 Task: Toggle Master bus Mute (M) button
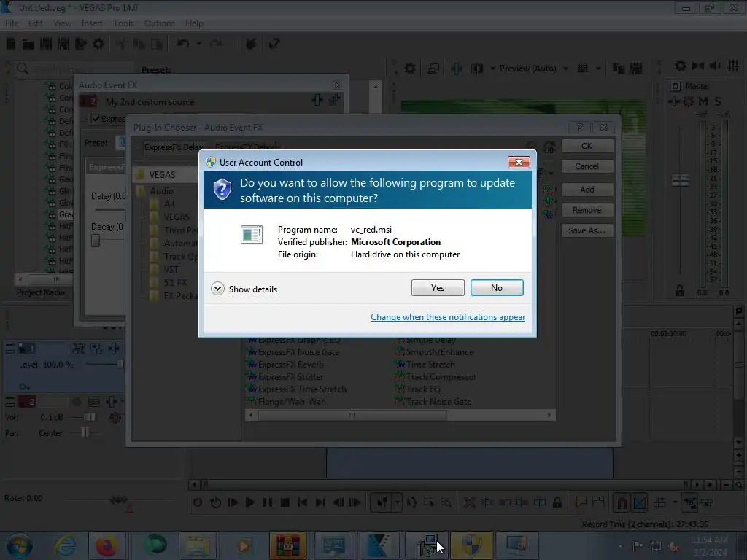[703, 101]
